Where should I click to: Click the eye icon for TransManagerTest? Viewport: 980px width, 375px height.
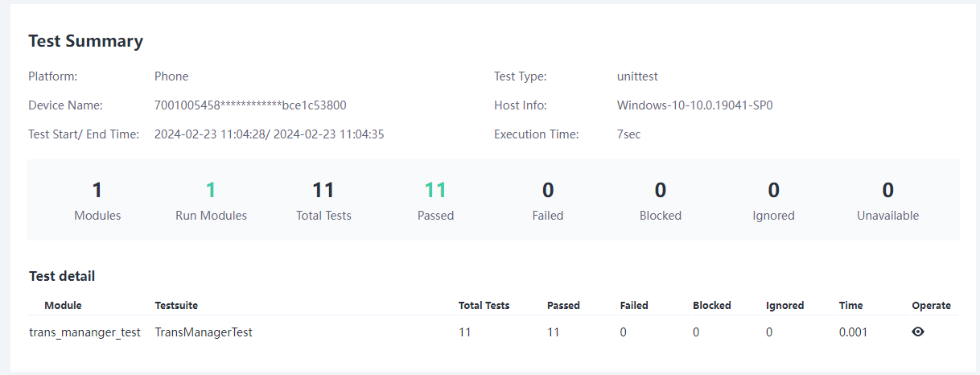coord(918,332)
